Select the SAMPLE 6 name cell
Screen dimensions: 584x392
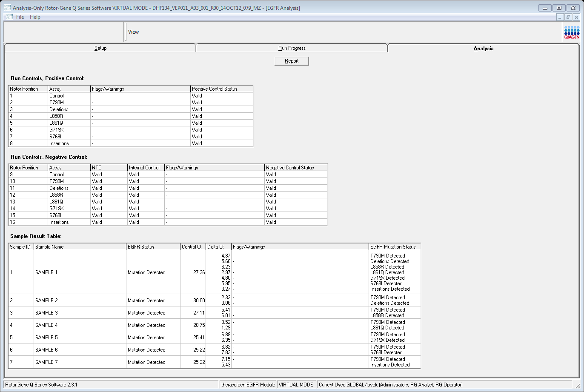point(80,350)
